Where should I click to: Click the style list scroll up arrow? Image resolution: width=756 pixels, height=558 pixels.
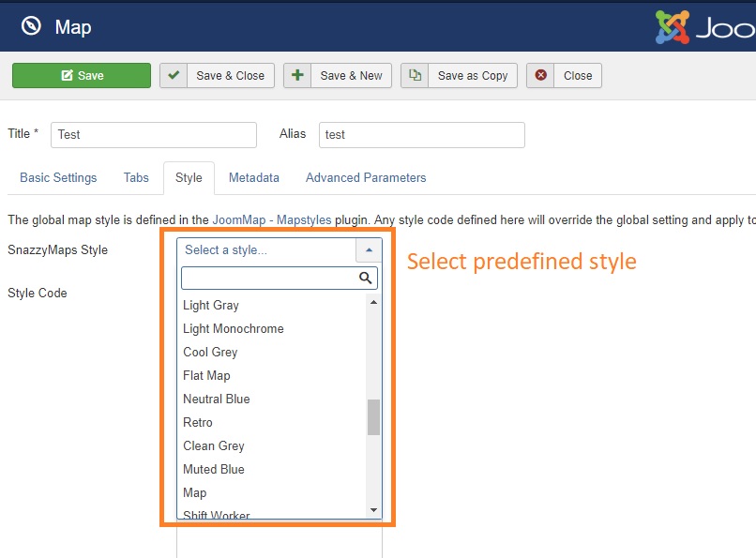tap(373, 302)
